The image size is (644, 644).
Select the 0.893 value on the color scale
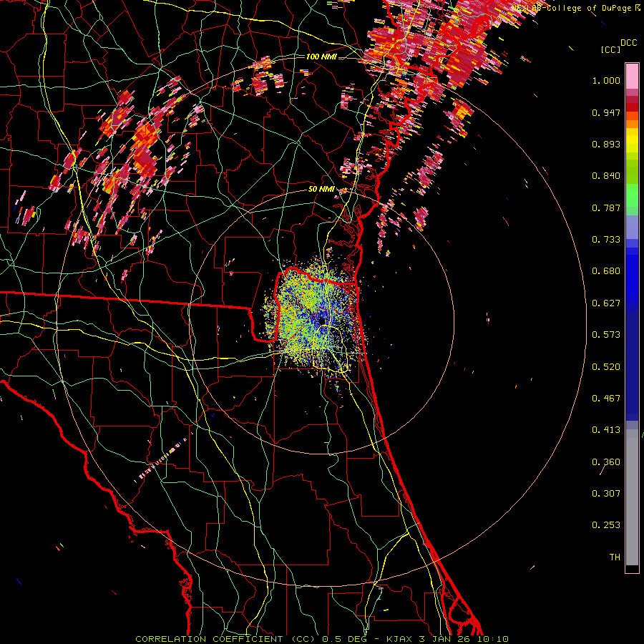606,144
